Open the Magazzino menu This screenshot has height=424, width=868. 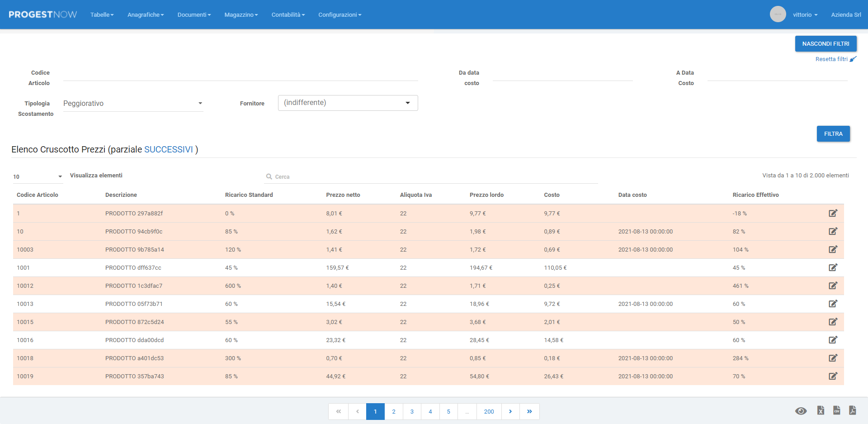point(241,14)
